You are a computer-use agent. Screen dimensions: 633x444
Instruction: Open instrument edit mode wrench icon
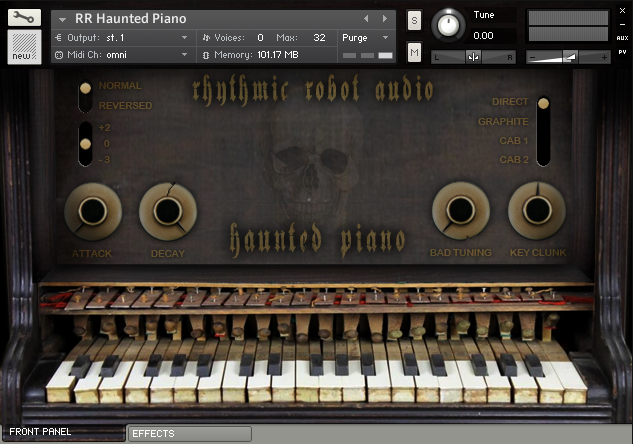[24, 17]
